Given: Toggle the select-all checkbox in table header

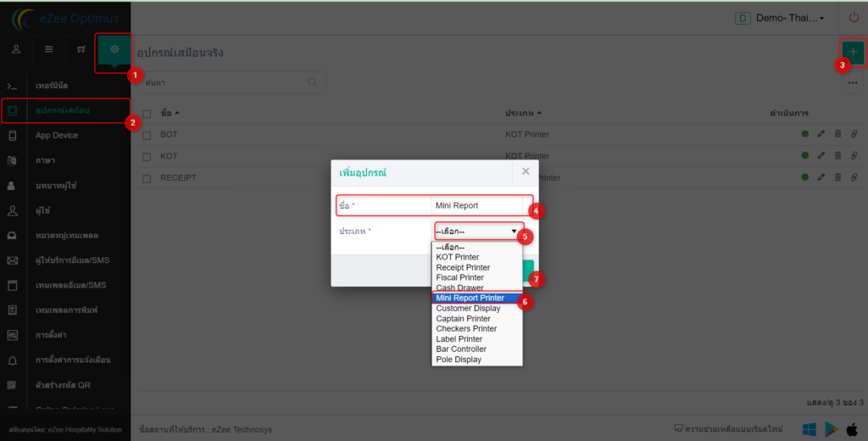Looking at the screenshot, I should tap(147, 114).
